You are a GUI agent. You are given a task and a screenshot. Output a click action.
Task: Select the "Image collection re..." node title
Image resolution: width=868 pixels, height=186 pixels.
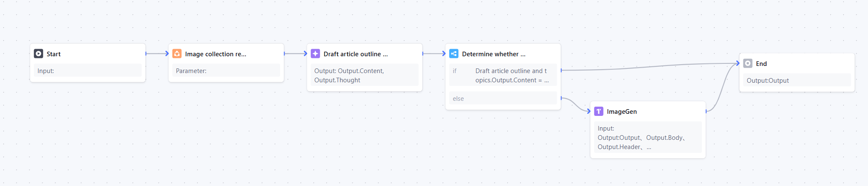[216, 54]
